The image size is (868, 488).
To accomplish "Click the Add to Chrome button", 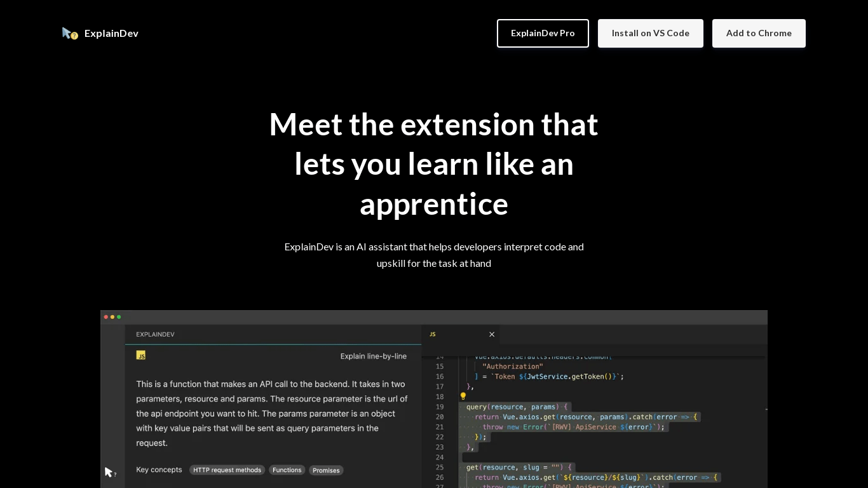I will 759,33.
